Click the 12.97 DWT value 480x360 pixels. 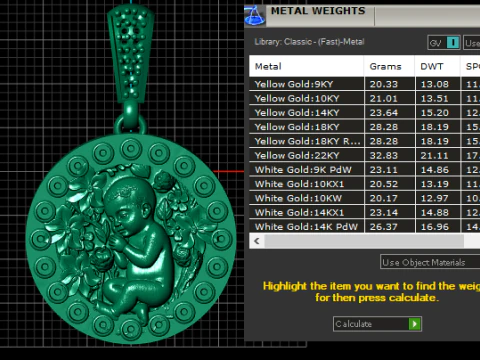click(x=435, y=198)
